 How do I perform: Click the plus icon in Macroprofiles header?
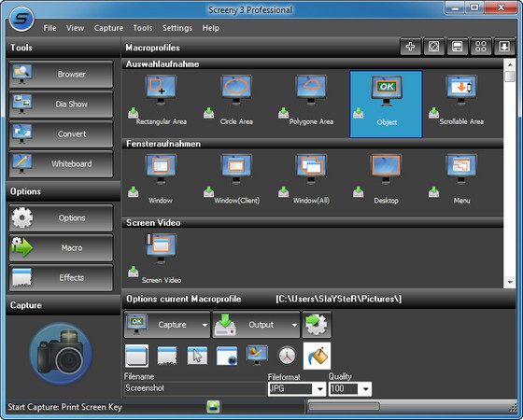click(410, 47)
